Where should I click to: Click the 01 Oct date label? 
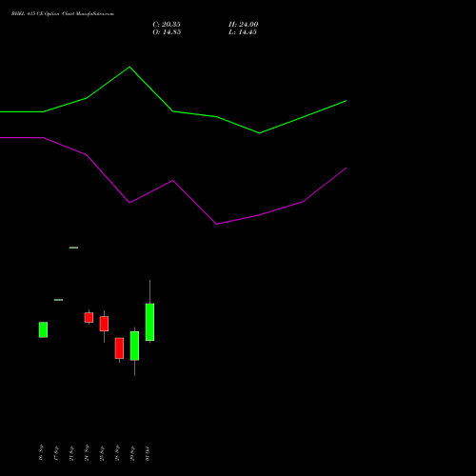[148, 453]
